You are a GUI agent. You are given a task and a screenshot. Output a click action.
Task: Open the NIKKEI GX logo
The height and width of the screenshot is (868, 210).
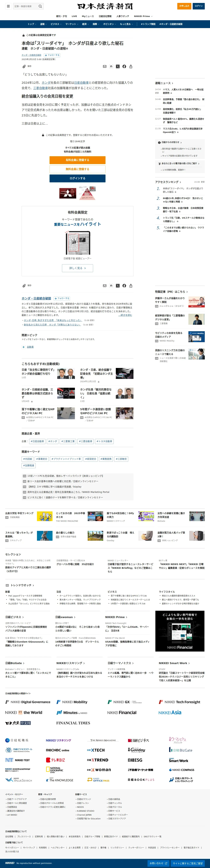125,702
